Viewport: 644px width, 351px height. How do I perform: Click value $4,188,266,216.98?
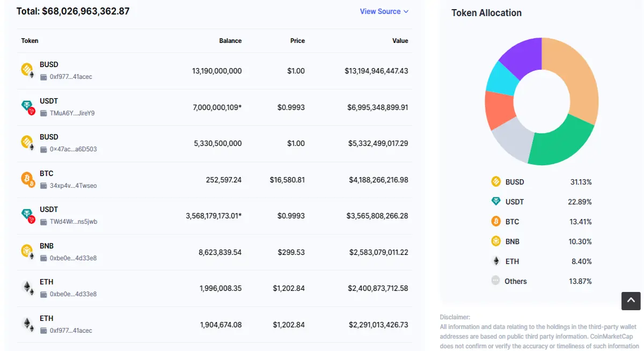[378, 180]
